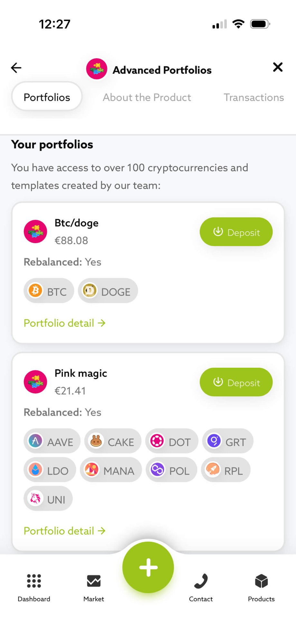The width and height of the screenshot is (296, 644).
Task: Open Products from the bottom navigation
Action: click(261, 586)
